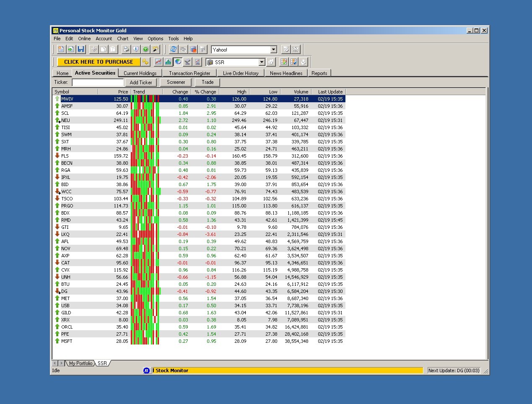Click the golden key purchase icon

tap(146, 62)
